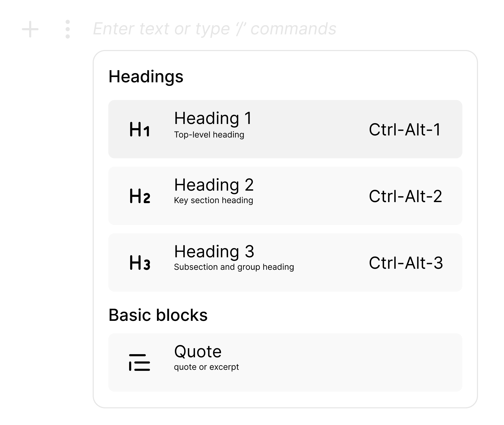Click the 'quote or excerpt' description

(206, 367)
